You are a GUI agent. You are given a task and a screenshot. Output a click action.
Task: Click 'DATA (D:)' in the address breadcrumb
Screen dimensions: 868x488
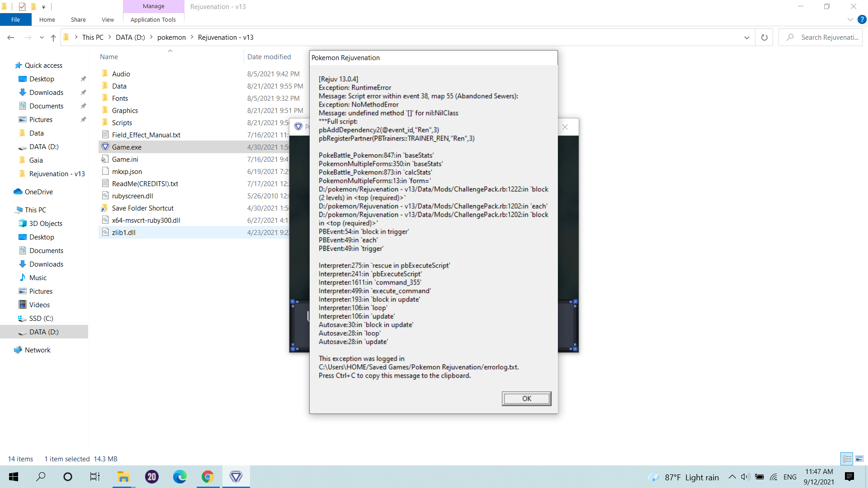(130, 38)
